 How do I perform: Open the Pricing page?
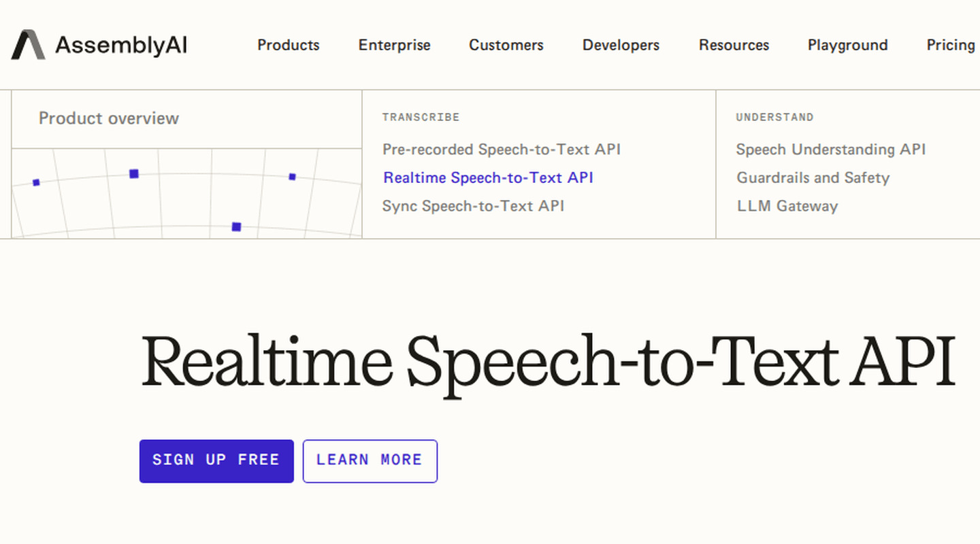point(951,45)
